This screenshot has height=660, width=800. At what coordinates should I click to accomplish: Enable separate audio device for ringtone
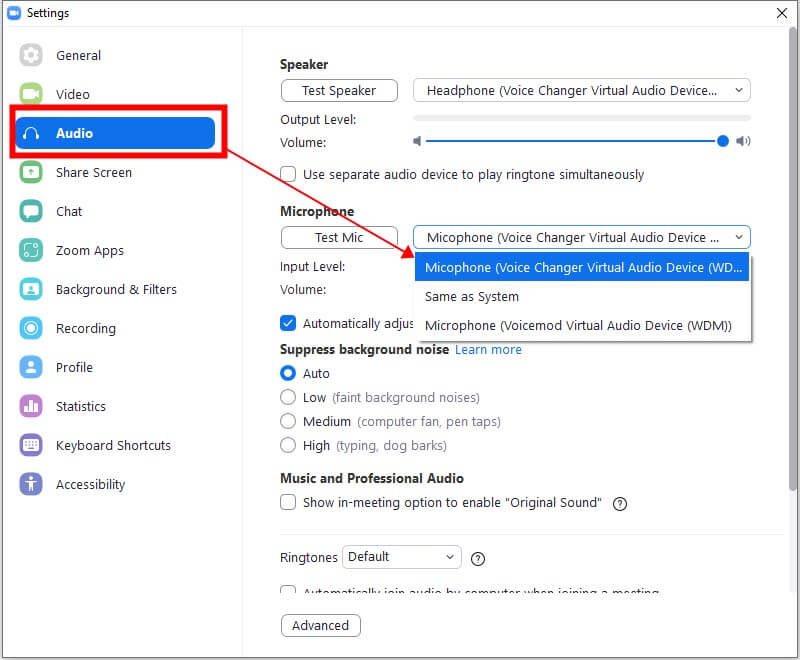click(x=288, y=174)
